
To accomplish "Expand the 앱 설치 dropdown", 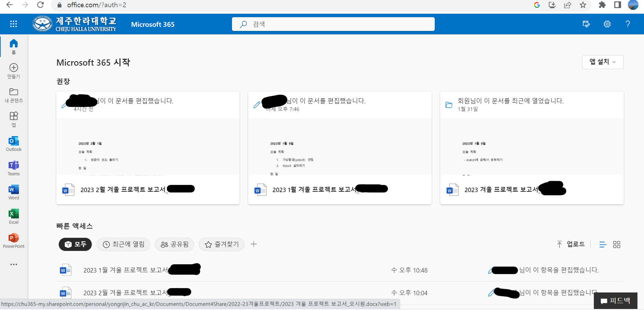I will coord(602,62).
